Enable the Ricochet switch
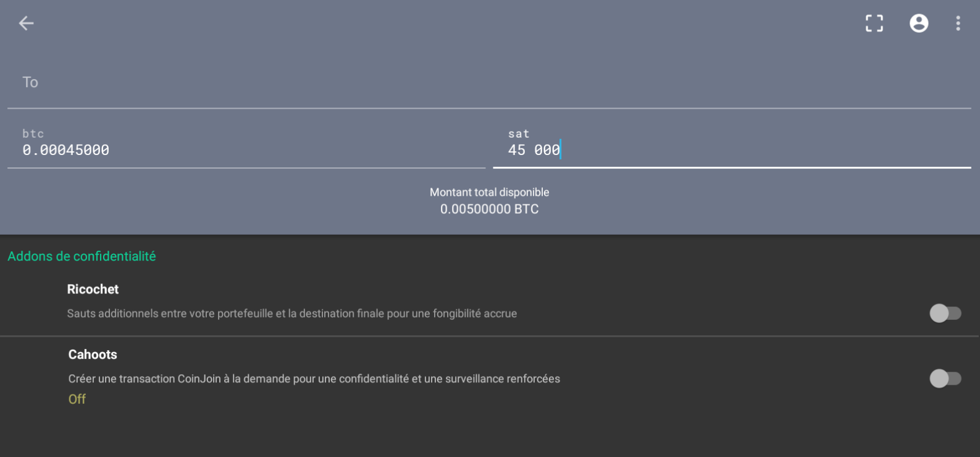This screenshot has height=457, width=980. point(945,314)
